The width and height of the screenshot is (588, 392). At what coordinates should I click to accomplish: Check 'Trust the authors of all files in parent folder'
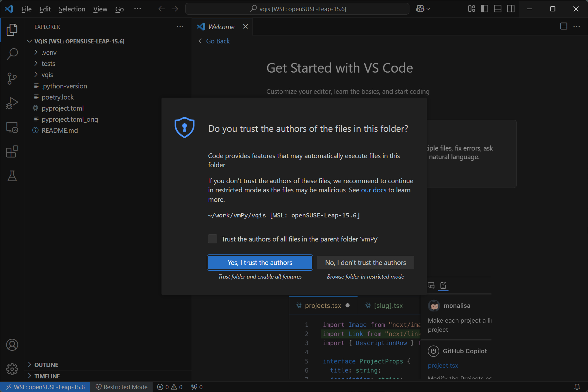point(212,239)
